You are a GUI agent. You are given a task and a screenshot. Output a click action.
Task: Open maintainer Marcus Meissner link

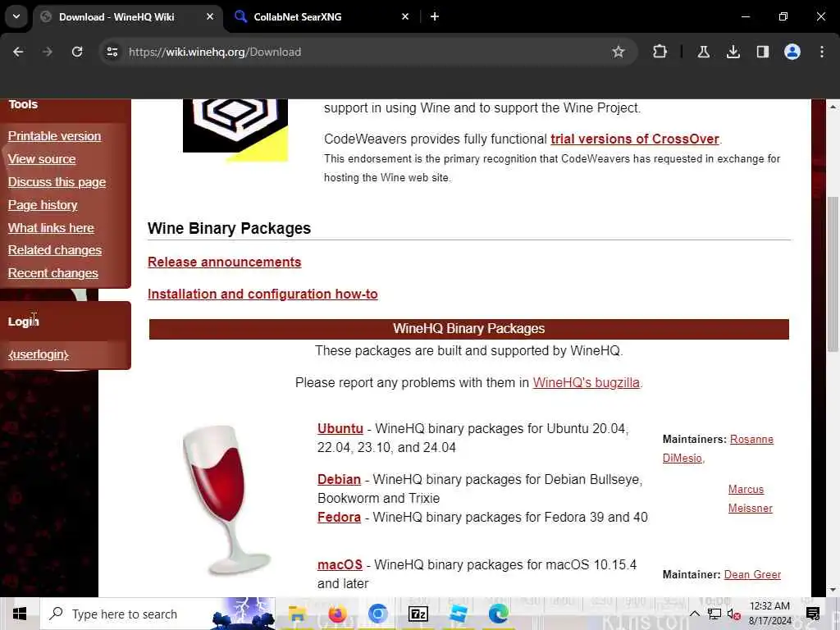(750, 499)
